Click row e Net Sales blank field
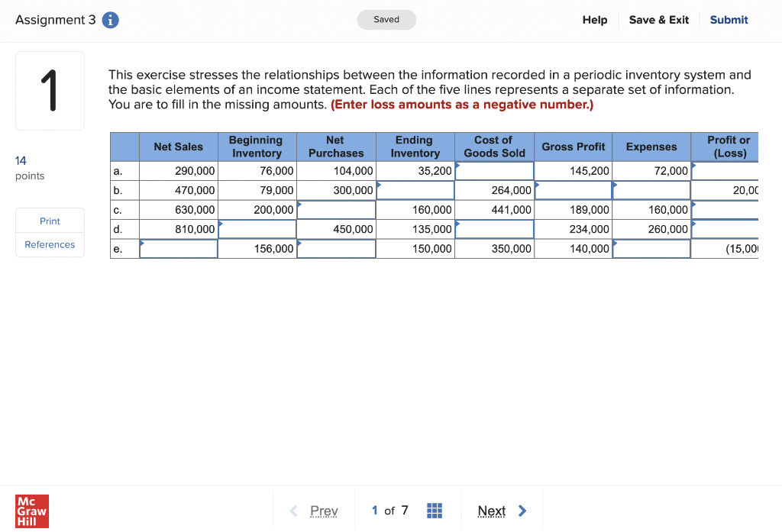The width and height of the screenshot is (782, 532). pyautogui.click(x=178, y=247)
